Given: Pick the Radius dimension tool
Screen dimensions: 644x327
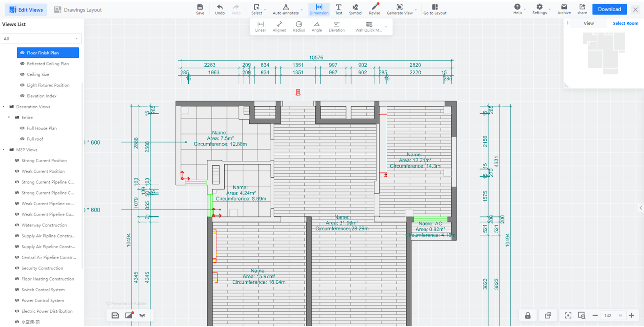Looking at the screenshot, I should tap(299, 27).
